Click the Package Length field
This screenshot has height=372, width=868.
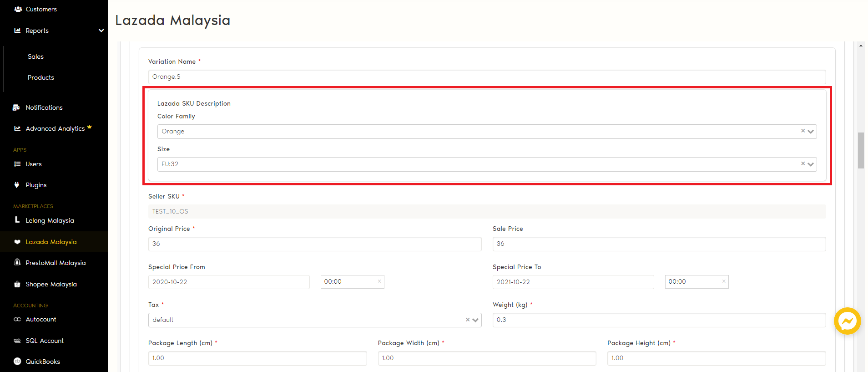257,358
